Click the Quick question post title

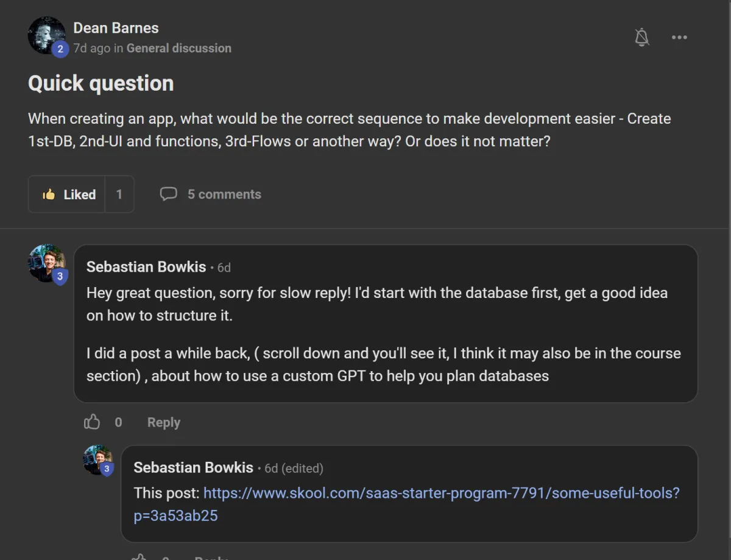pos(101,83)
